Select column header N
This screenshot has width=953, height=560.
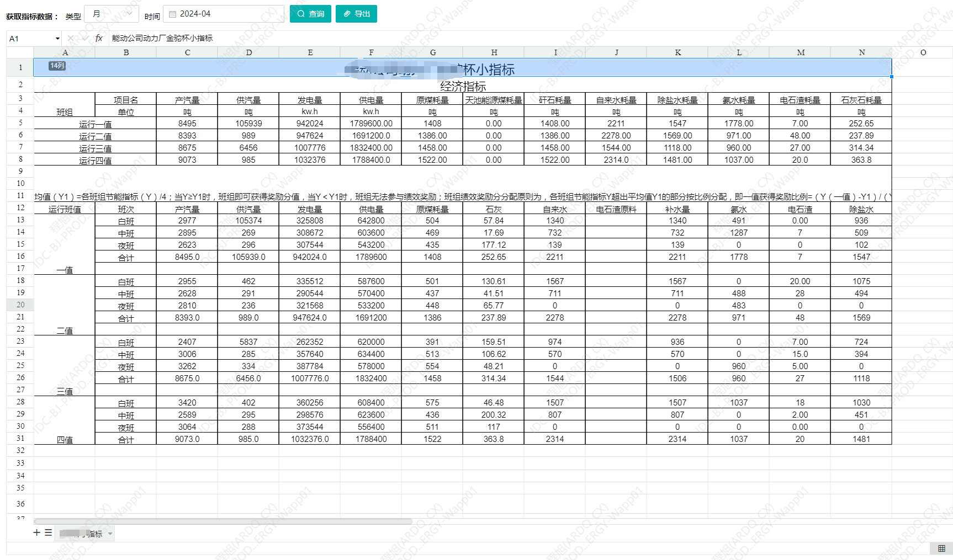pyautogui.click(x=861, y=52)
